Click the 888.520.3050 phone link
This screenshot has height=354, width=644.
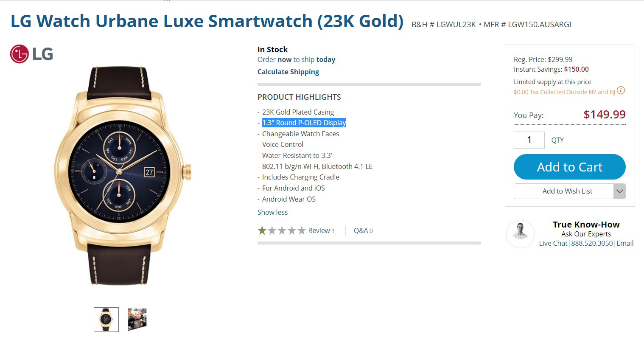coord(592,243)
